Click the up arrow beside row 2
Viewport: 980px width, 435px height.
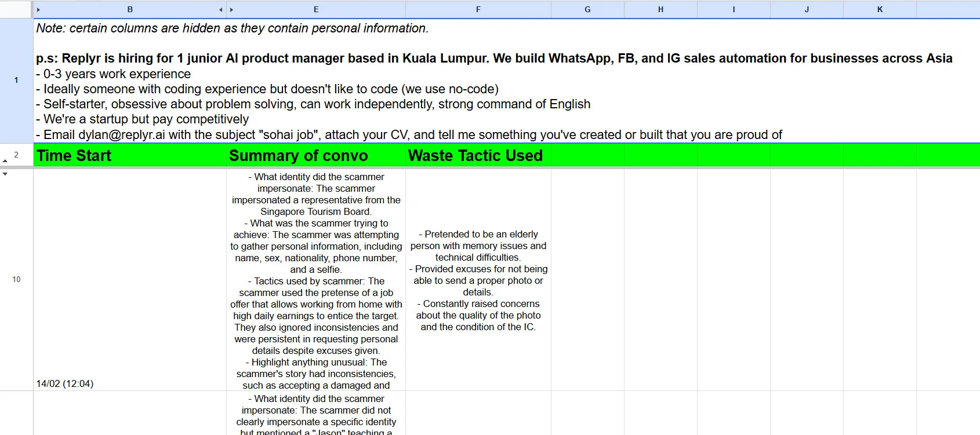pyautogui.click(x=5, y=160)
